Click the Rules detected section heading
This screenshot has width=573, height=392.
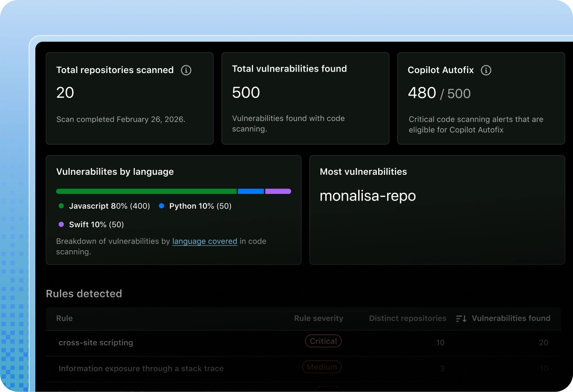coord(84,294)
